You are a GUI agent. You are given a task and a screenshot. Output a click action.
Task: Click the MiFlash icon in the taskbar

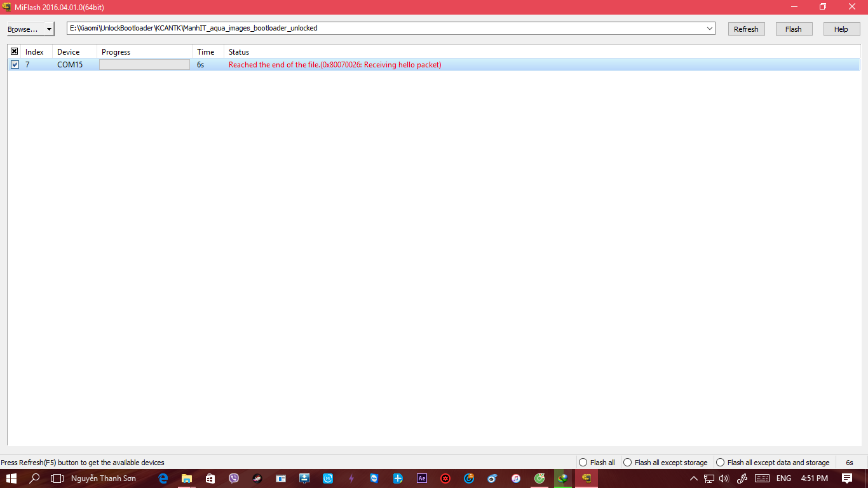587,478
